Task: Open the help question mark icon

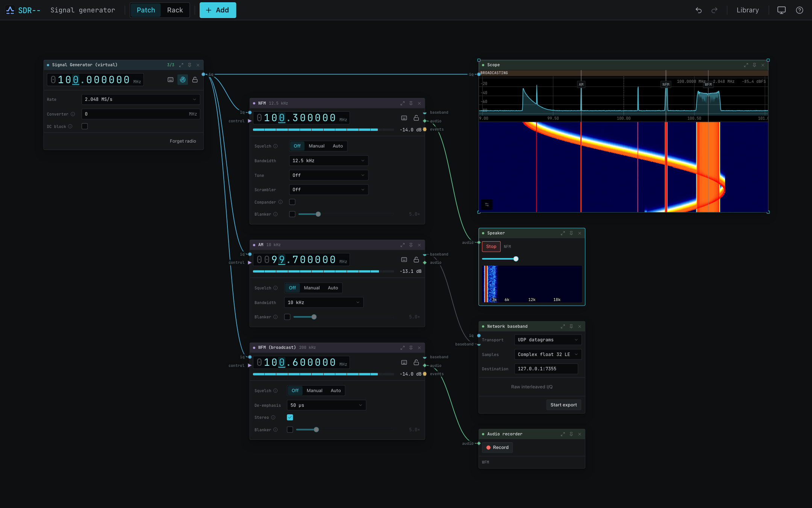Action: pos(800,10)
